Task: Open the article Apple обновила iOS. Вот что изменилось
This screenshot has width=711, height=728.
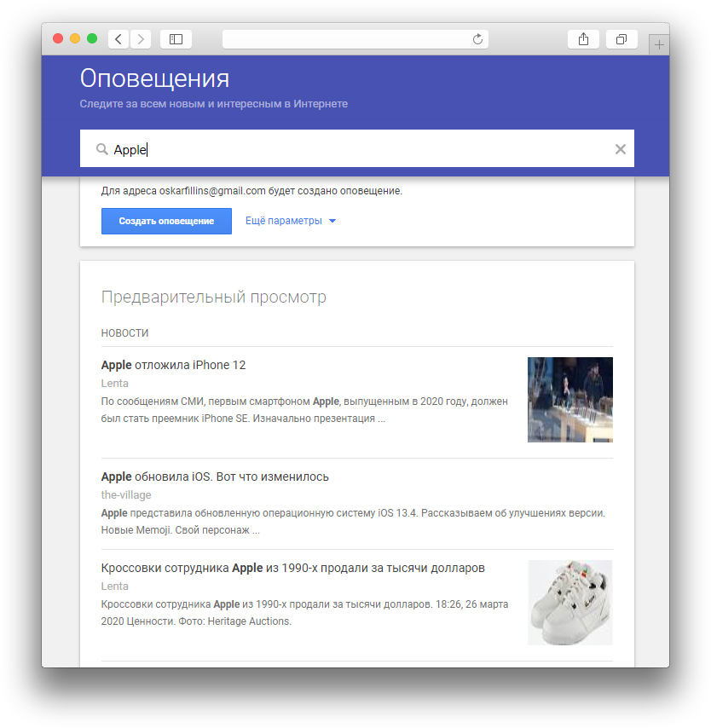Action: [x=215, y=477]
